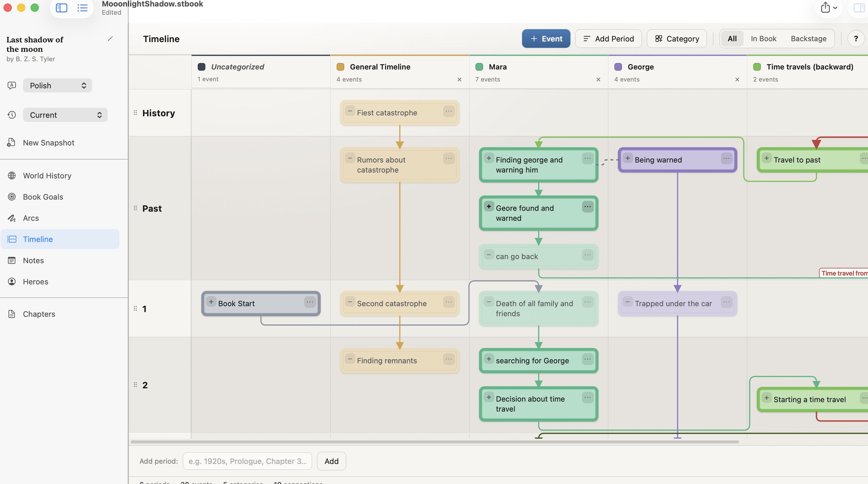Toggle minus on can go back card

click(x=489, y=255)
